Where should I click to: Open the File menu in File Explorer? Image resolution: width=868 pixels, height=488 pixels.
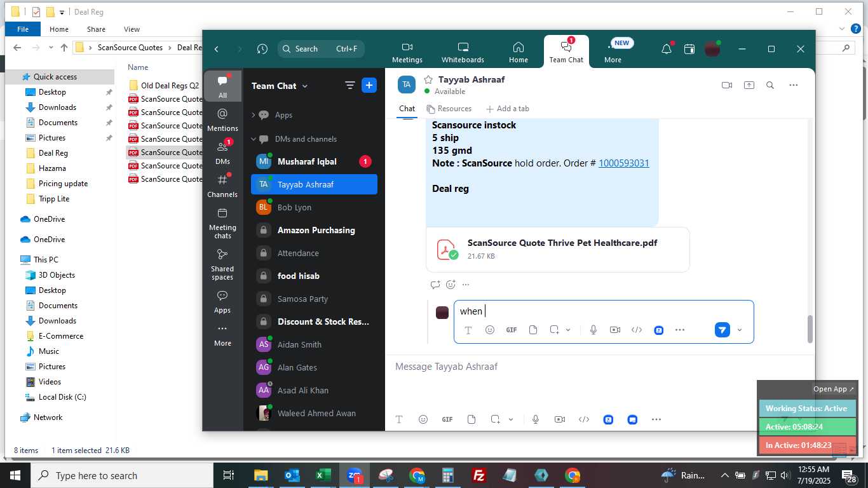pos(23,29)
